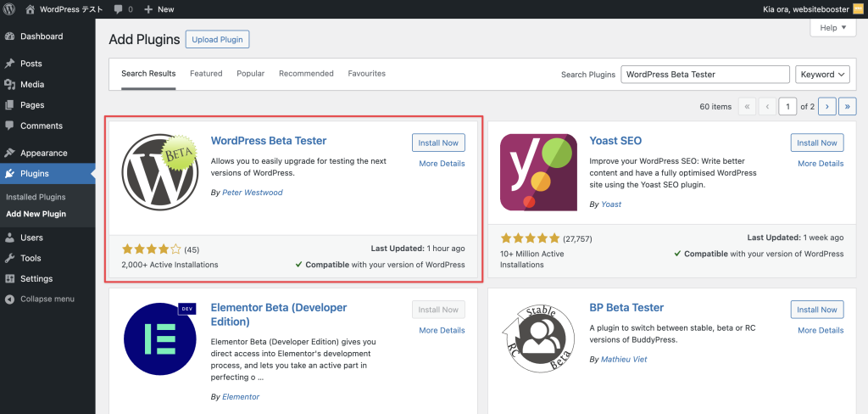This screenshot has width=868, height=414.
Task: Open More Details for Yoast SEO
Action: [821, 164]
